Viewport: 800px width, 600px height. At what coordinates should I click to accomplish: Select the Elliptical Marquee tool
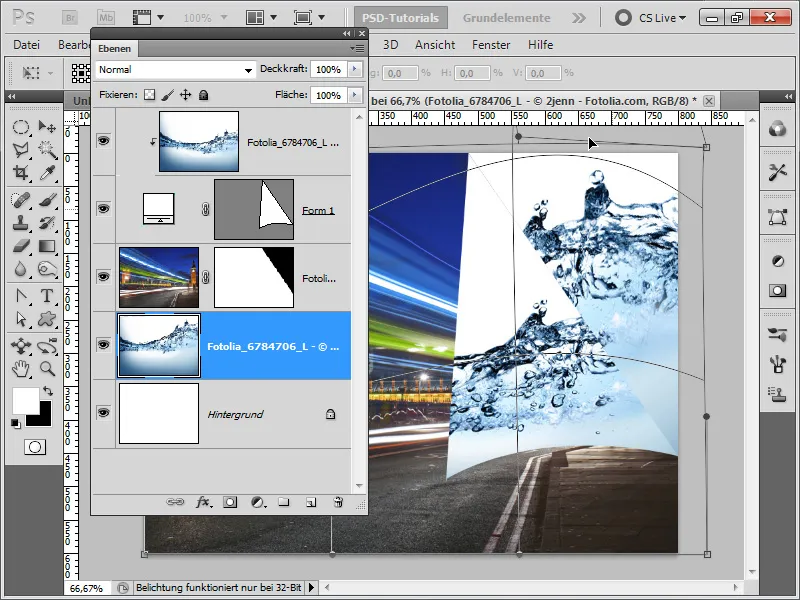click(20, 127)
